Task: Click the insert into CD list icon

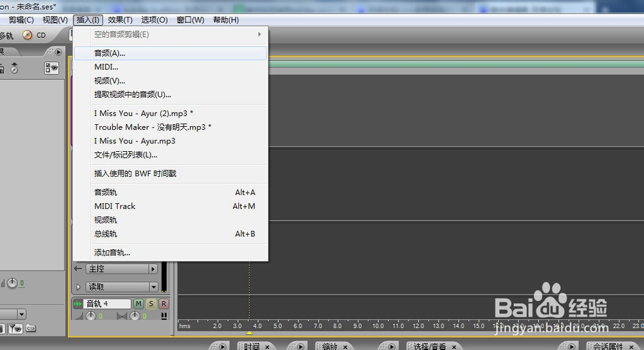Action: coord(14,68)
